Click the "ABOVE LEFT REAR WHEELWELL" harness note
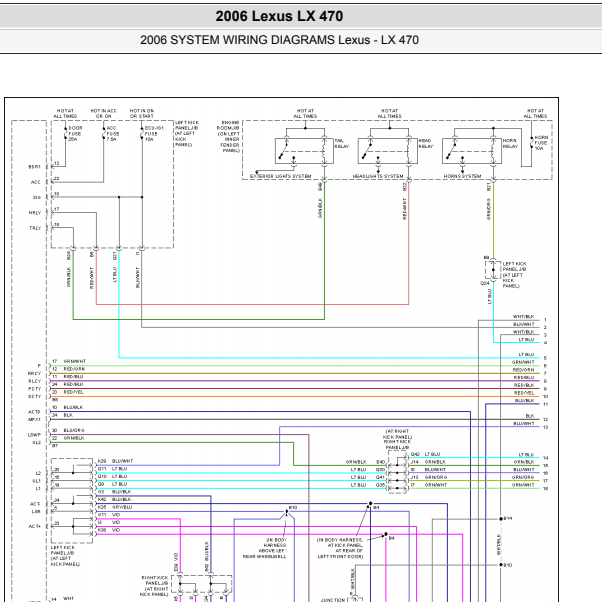Viewport: 602px width, 602px height. point(265,553)
